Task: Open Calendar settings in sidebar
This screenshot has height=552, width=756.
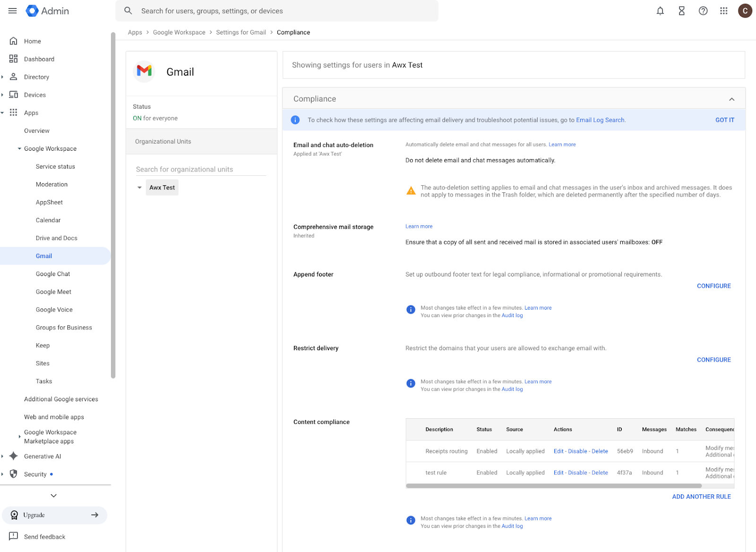Action: [48, 220]
